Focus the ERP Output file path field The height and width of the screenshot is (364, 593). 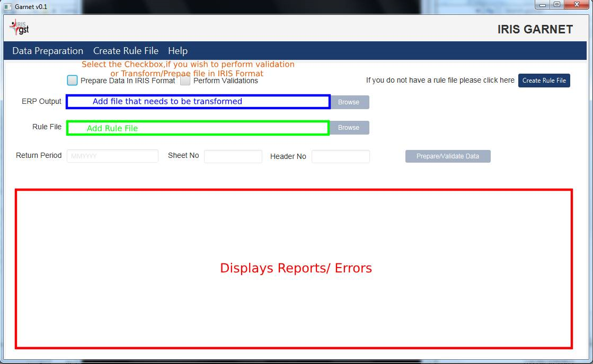pos(198,102)
